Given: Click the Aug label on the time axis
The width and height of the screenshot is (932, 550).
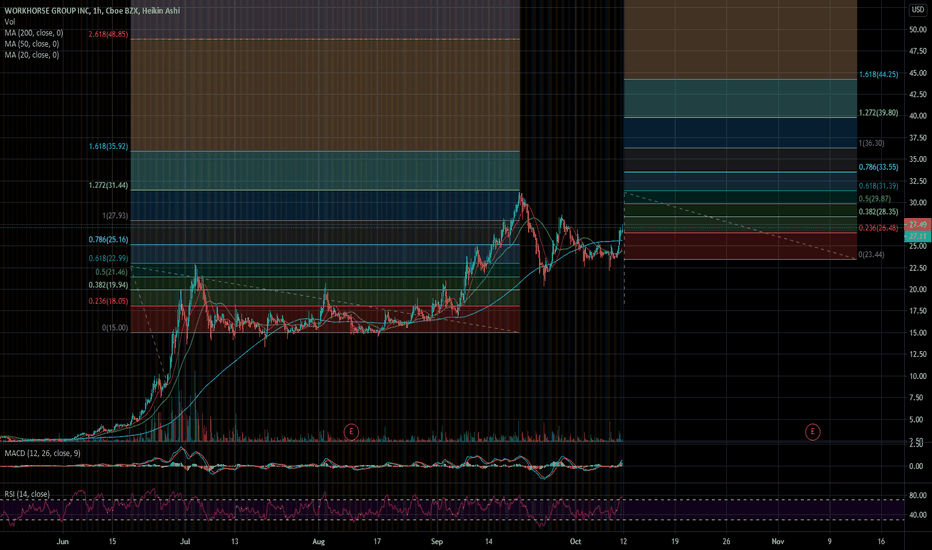Looking at the screenshot, I should (319, 542).
